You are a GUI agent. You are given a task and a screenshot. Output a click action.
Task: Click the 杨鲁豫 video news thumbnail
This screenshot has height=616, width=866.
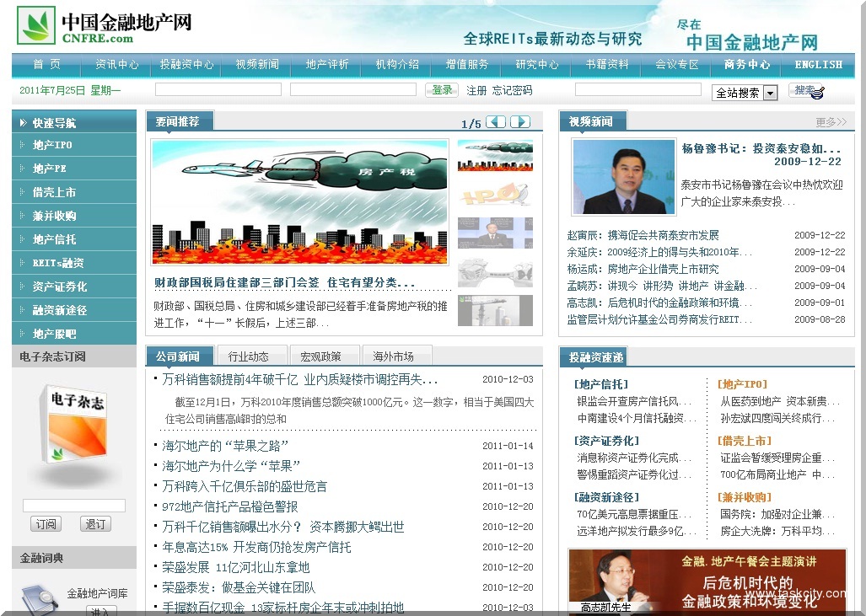click(x=623, y=176)
